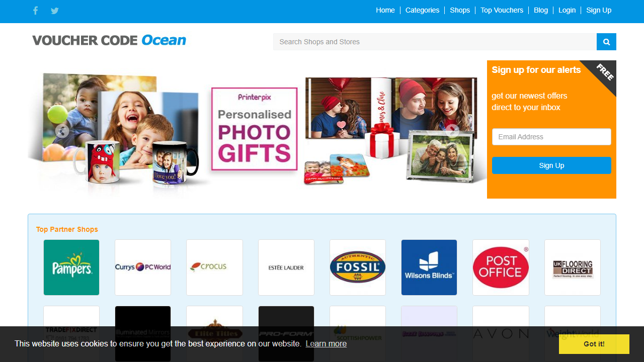Open the Fossil shop logo

click(357, 267)
